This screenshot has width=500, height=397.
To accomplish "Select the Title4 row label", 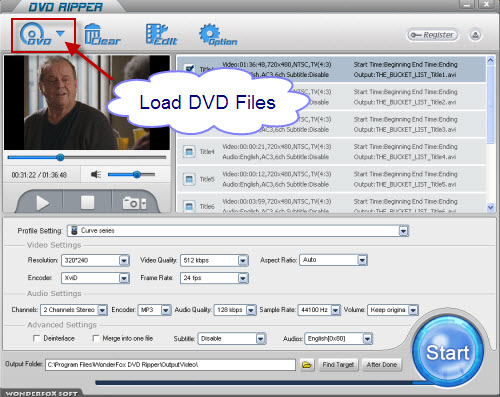I will (x=207, y=152).
